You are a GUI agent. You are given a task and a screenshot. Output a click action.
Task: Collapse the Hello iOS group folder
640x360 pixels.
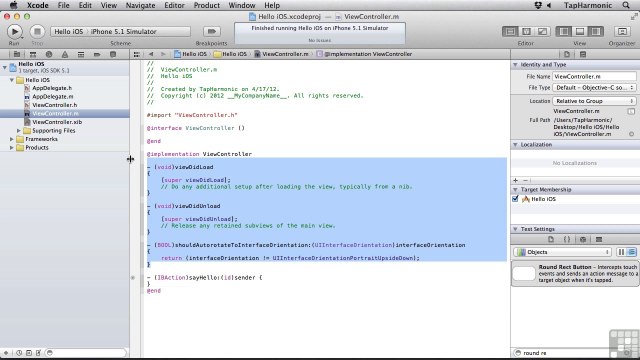[12, 80]
